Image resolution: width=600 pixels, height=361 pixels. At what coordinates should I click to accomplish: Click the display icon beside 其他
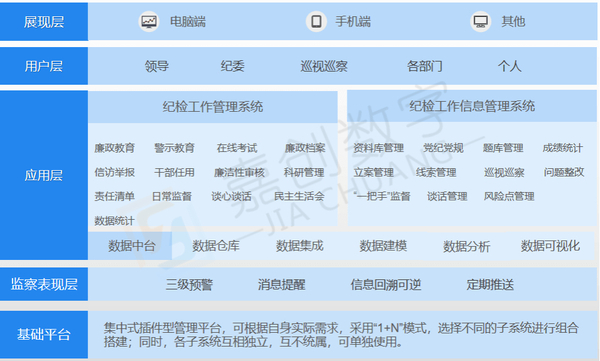(x=481, y=21)
